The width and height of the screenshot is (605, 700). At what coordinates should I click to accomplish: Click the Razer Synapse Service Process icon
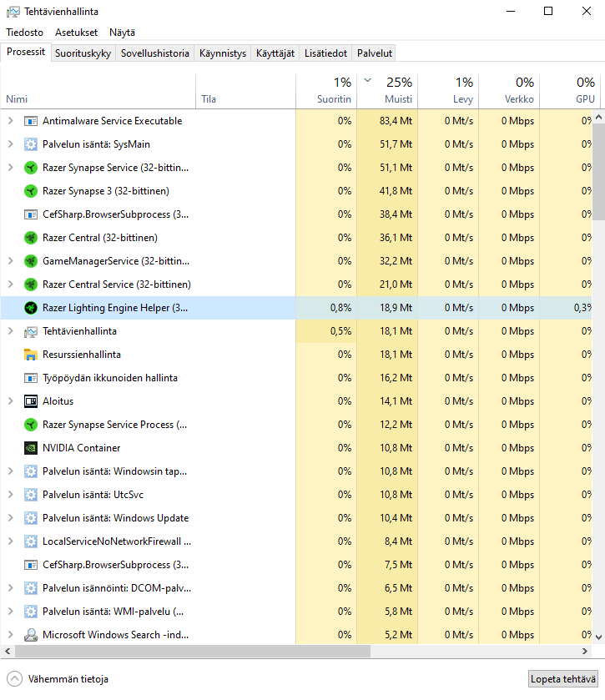click(x=30, y=425)
